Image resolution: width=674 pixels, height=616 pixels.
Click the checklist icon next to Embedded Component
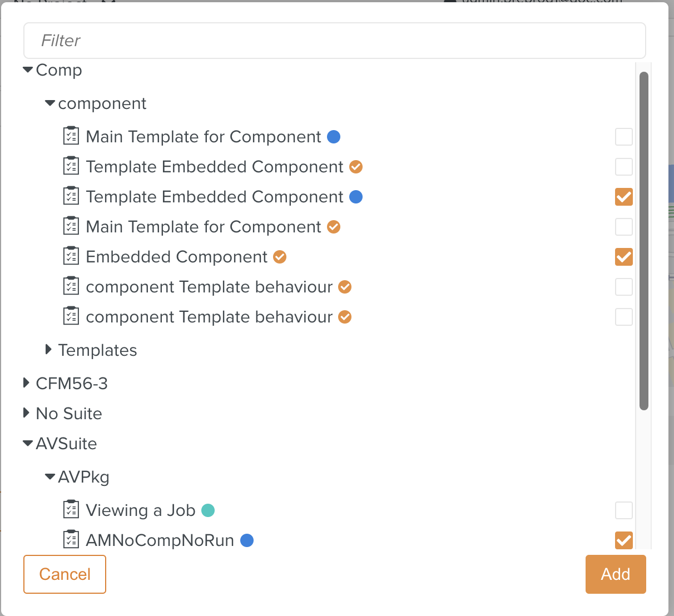click(71, 256)
